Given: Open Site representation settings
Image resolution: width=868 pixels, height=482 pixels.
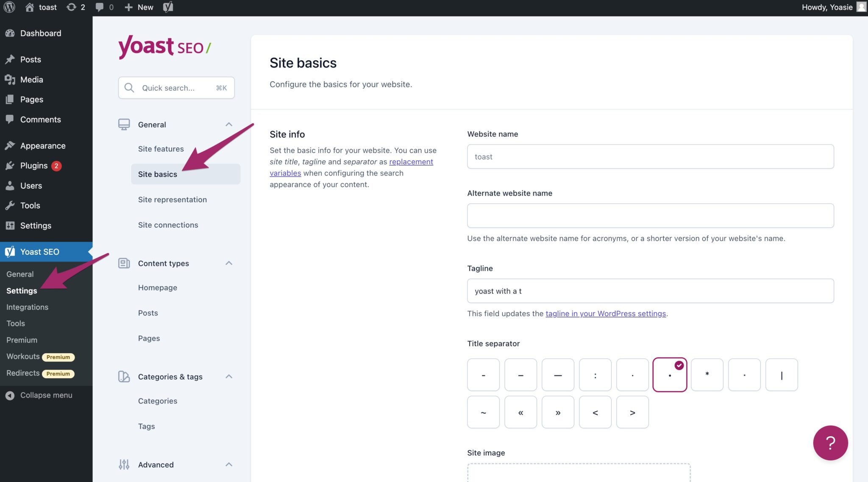Looking at the screenshot, I should [172, 200].
